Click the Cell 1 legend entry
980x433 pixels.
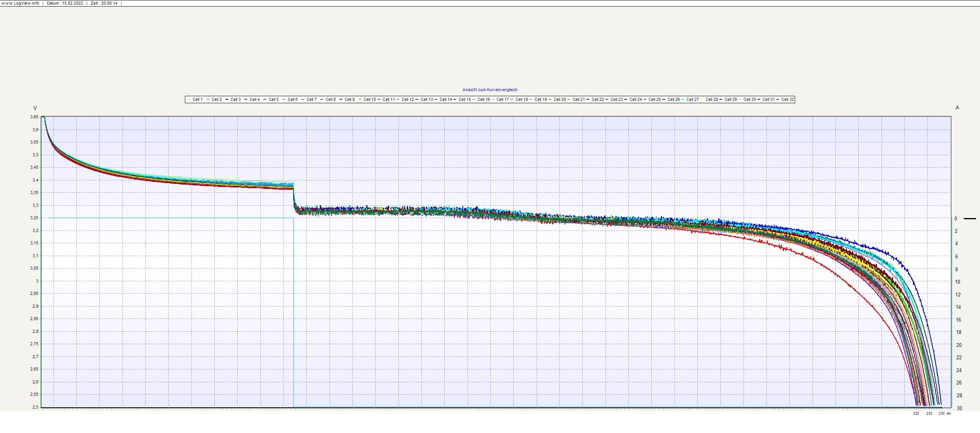(198, 100)
